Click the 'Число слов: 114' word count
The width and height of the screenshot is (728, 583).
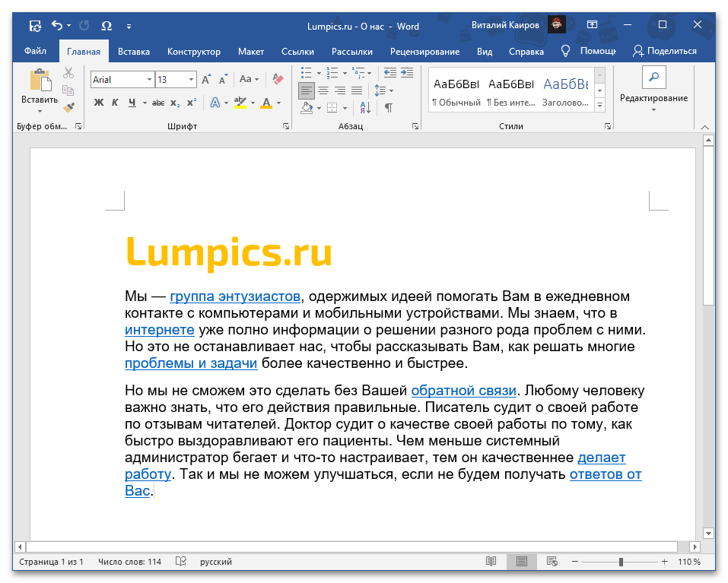tap(129, 562)
